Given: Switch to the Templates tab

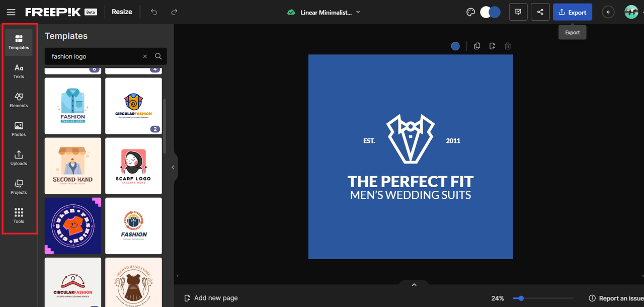Looking at the screenshot, I should coord(19,42).
